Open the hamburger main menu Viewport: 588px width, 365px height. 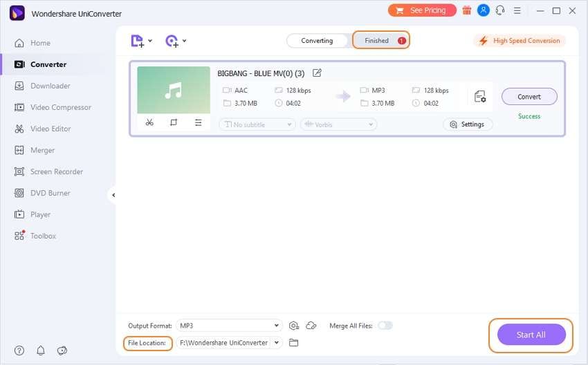517,11
